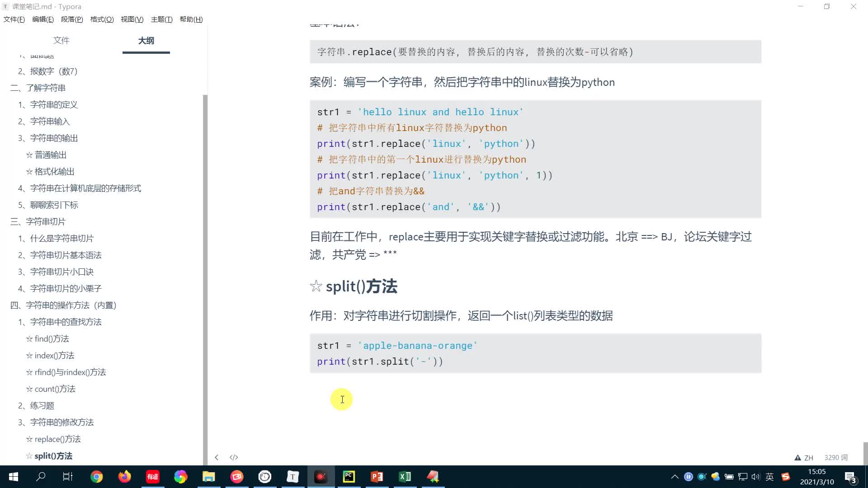Place cursor in apple-banana-orange code block
Image resolution: width=868 pixels, height=488 pixels.
pyautogui.click(x=535, y=353)
